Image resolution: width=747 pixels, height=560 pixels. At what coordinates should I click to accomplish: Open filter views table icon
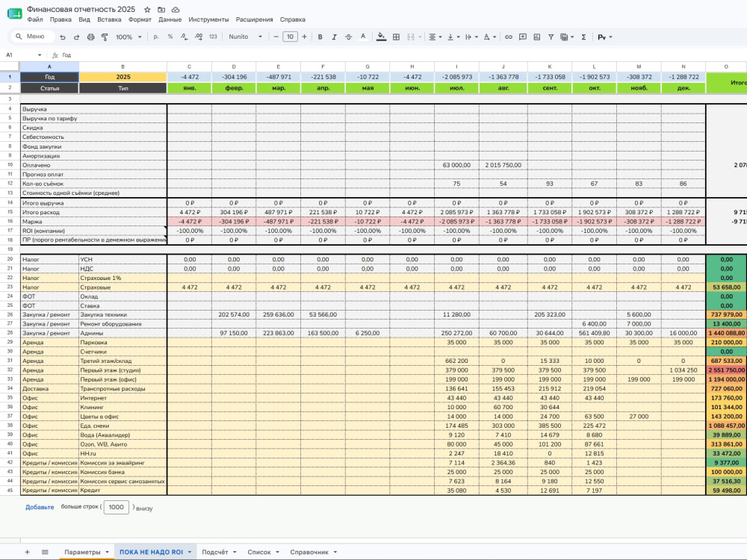[x=566, y=37]
